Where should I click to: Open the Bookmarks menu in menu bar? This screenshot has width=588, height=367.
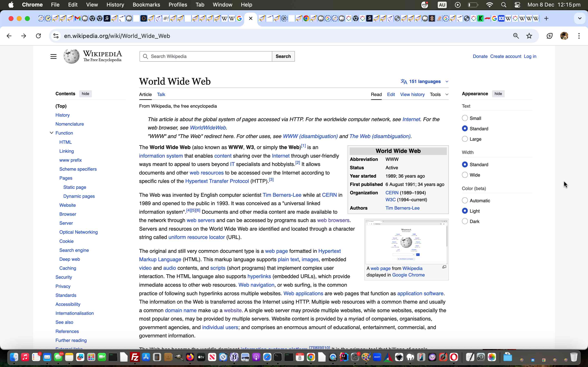click(x=146, y=5)
